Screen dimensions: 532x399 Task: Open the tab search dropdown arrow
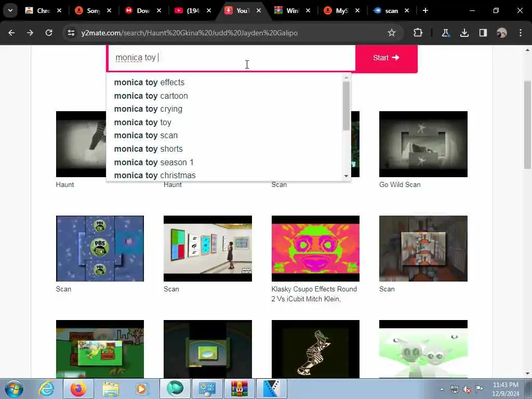[10, 10]
